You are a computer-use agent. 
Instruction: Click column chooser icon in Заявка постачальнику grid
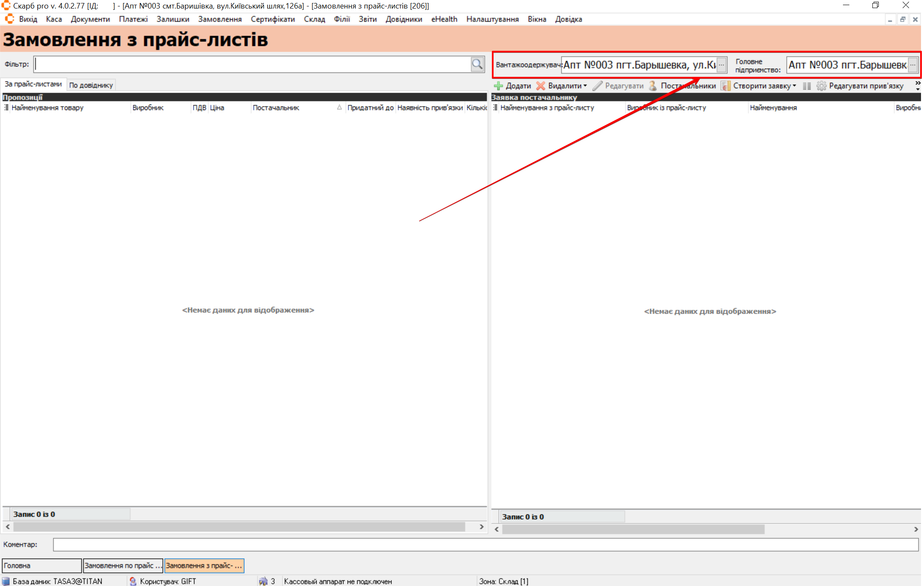[495, 108]
